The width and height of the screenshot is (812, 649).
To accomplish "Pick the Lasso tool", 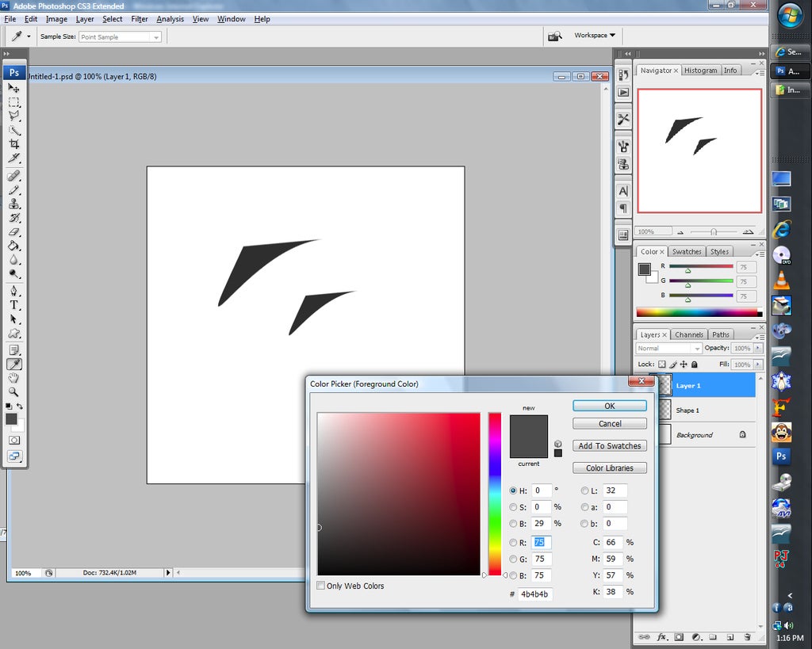I will (x=14, y=116).
